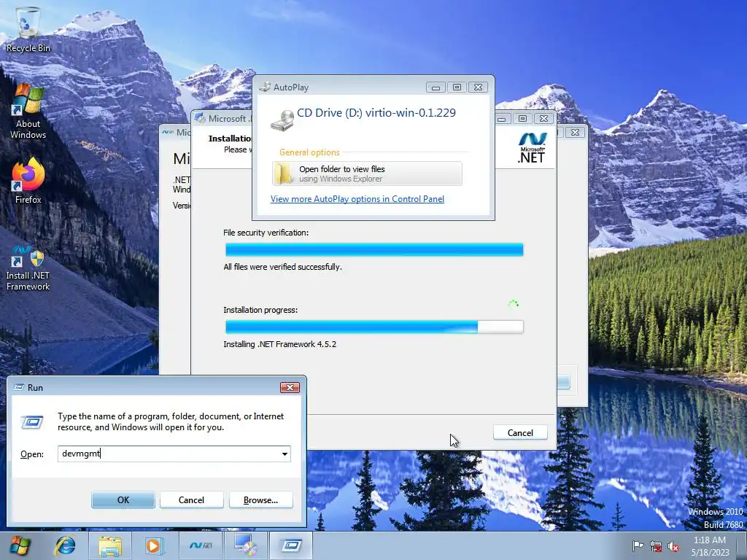This screenshot has height=560, width=747.
Task: Click the File security verification progress bar
Action: point(374,249)
